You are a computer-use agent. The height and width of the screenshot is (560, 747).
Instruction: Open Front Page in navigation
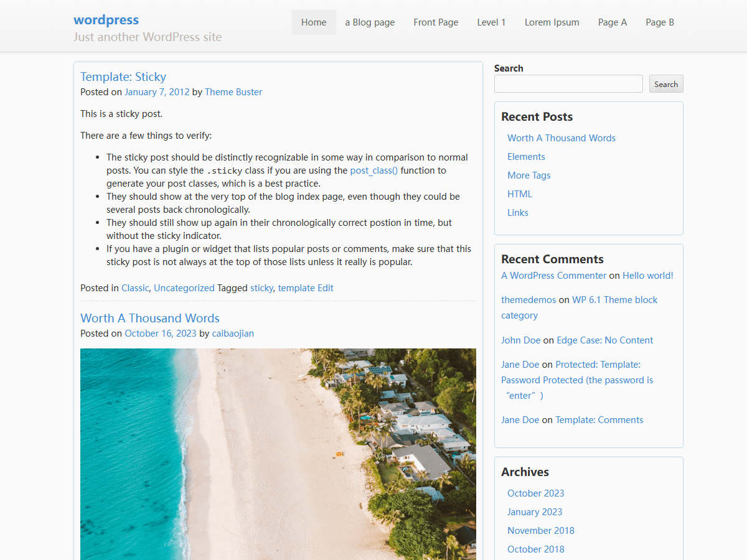point(436,22)
